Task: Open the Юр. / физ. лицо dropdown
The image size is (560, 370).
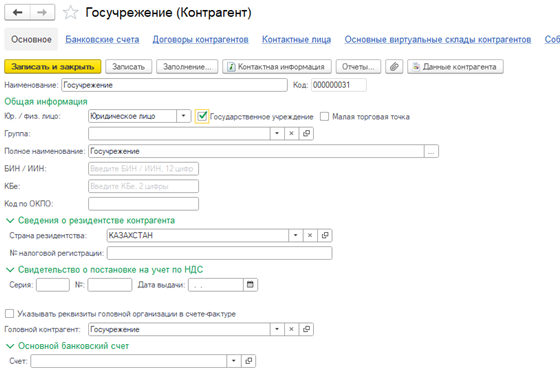Action: coord(184,116)
